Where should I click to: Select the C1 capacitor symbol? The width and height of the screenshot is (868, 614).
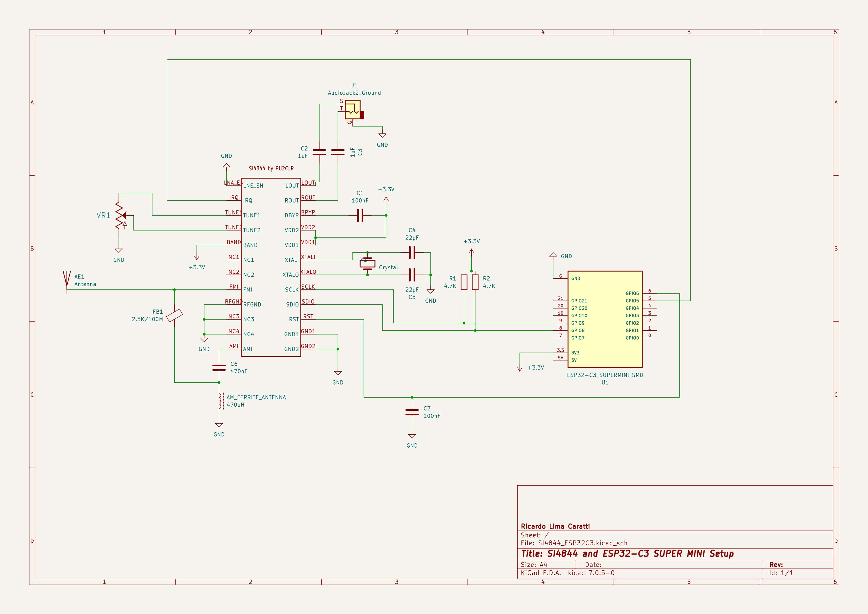click(x=360, y=215)
